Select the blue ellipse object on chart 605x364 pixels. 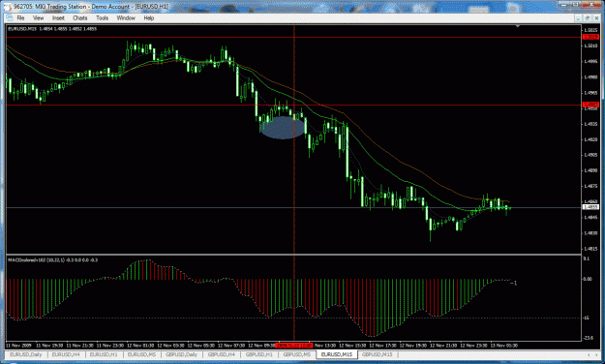click(283, 128)
